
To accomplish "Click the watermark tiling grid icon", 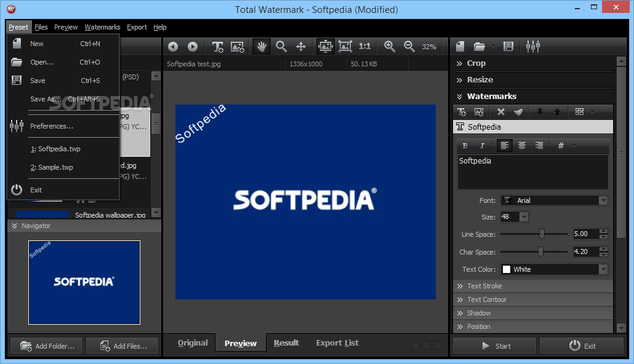I will pyautogui.click(x=579, y=111).
